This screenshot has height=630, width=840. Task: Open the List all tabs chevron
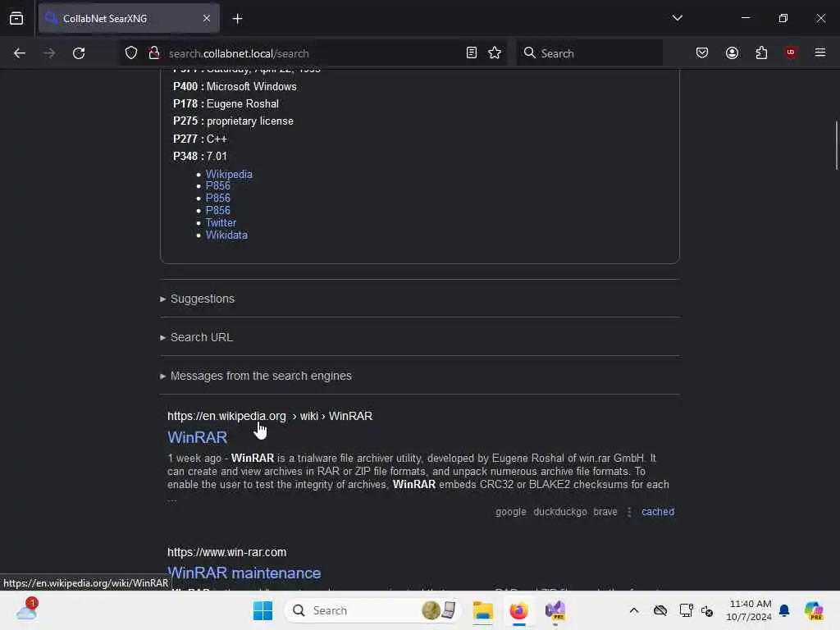677,18
